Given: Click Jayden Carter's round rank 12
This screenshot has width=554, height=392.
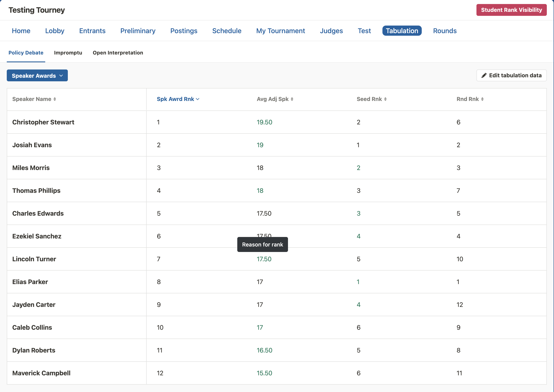Looking at the screenshot, I should tap(460, 305).
